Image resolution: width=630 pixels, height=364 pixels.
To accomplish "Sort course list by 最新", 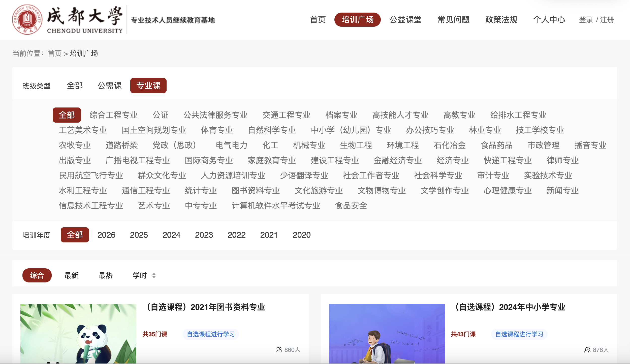I will [x=71, y=276].
